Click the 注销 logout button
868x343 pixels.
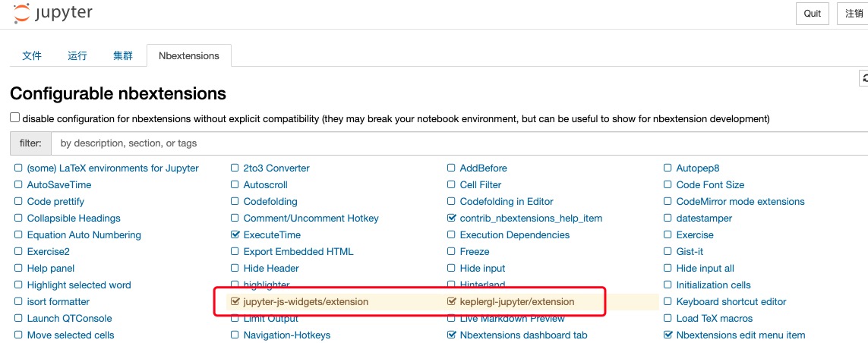coord(853,14)
